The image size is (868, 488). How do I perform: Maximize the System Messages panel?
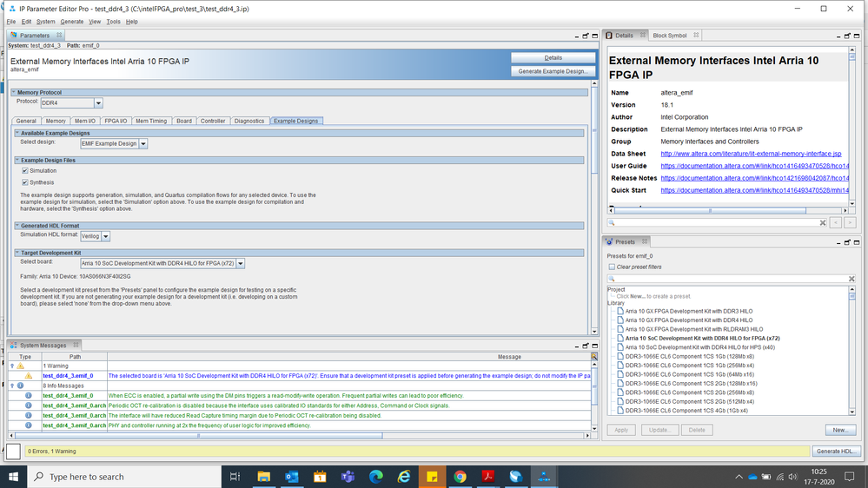[594, 346]
